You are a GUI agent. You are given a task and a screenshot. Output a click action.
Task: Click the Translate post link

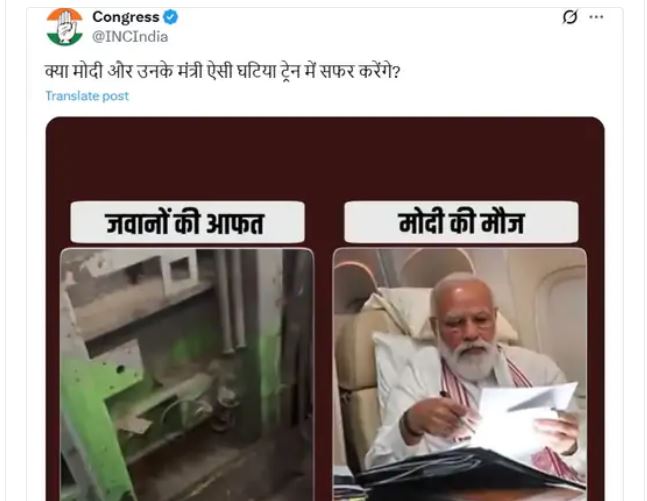(87, 96)
